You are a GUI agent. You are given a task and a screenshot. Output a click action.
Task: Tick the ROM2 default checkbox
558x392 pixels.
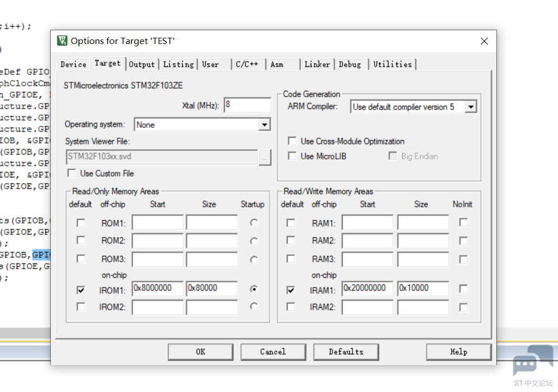point(81,241)
